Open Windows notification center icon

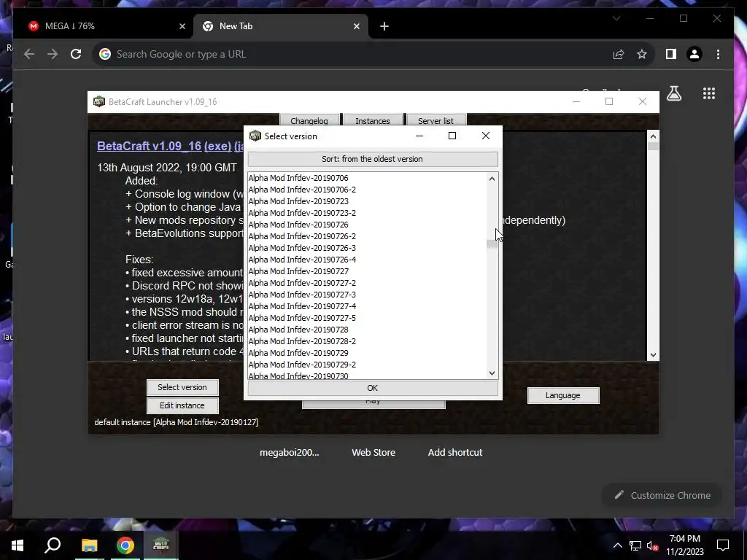pos(723,545)
